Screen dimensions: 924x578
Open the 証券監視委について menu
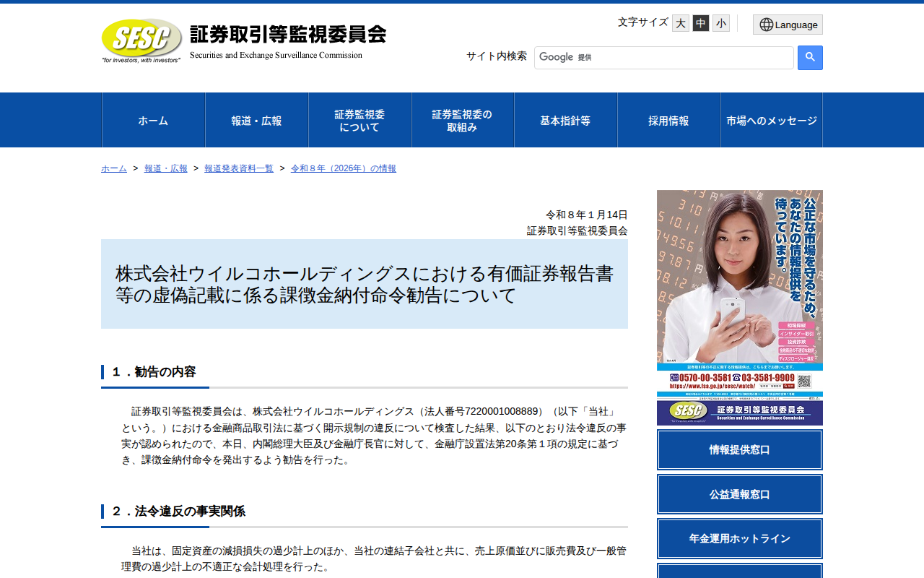coord(359,120)
